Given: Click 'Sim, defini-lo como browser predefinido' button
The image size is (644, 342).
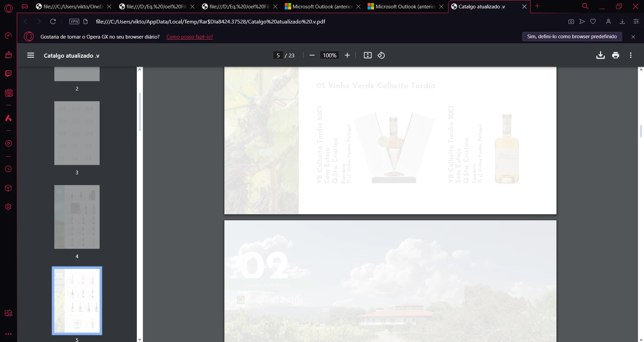Looking at the screenshot, I should (572, 37).
